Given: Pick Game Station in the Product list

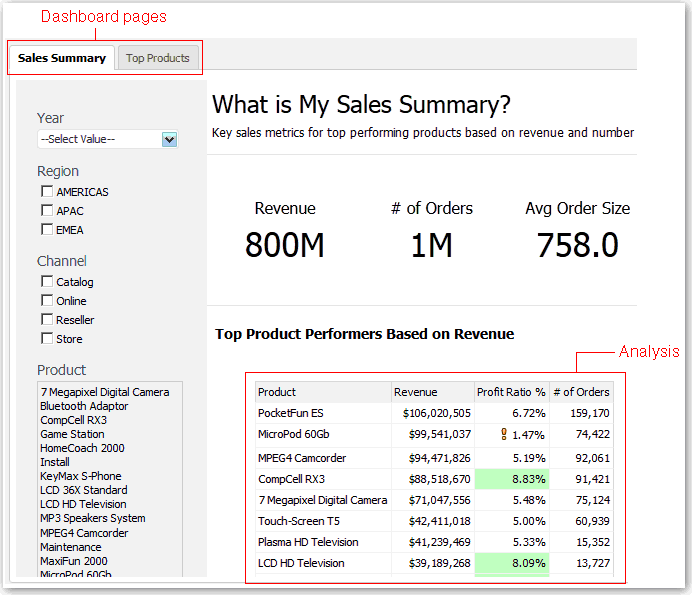Looking at the screenshot, I should pyautogui.click(x=72, y=434).
